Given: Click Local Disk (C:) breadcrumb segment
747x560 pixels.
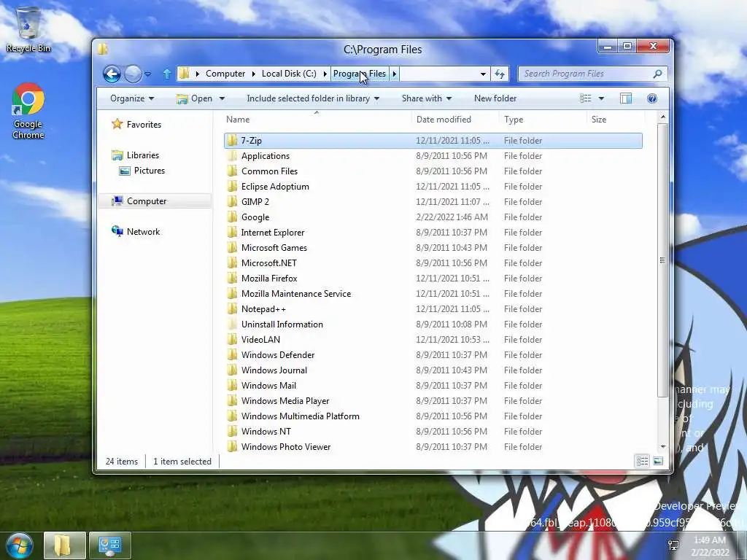Looking at the screenshot, I should point(289,74).
